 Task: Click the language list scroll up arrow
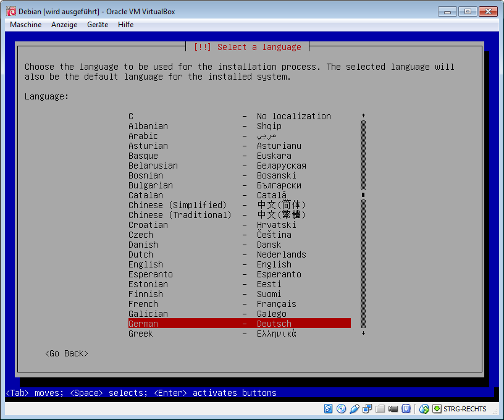pos(363,115)
